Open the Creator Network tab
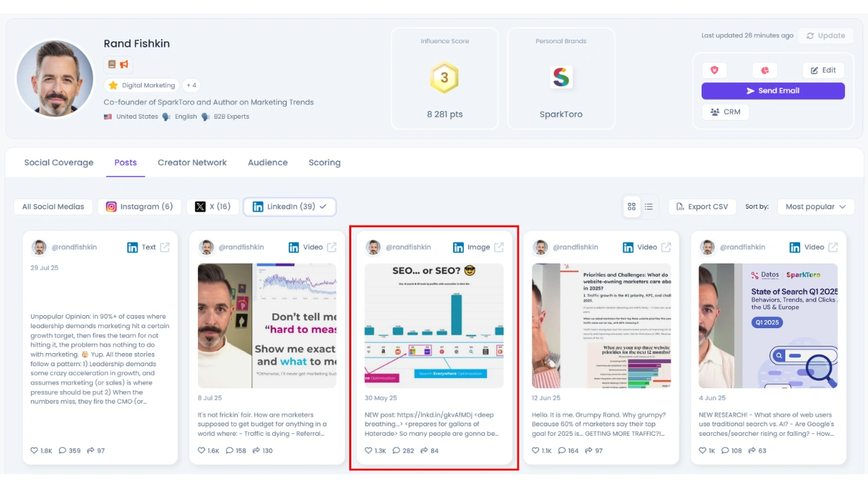 [x=192, y=163]
